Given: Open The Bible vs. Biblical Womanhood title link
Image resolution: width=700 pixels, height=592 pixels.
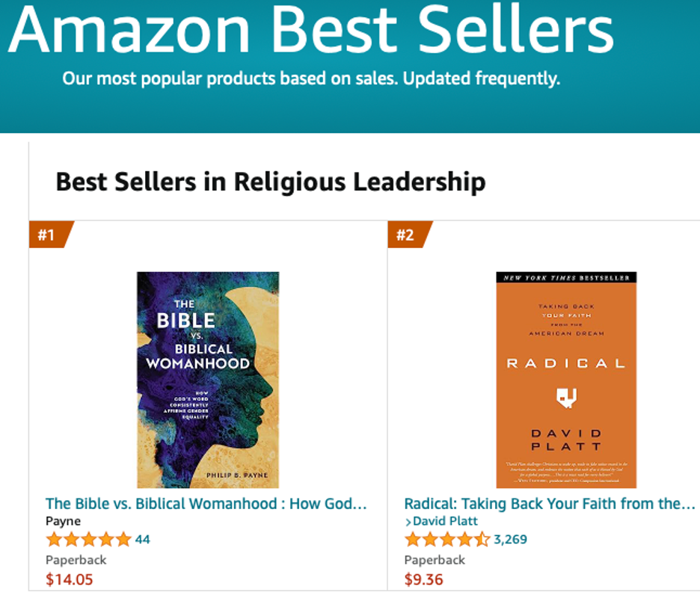Looking at the screenshot, I should [206, 504].
